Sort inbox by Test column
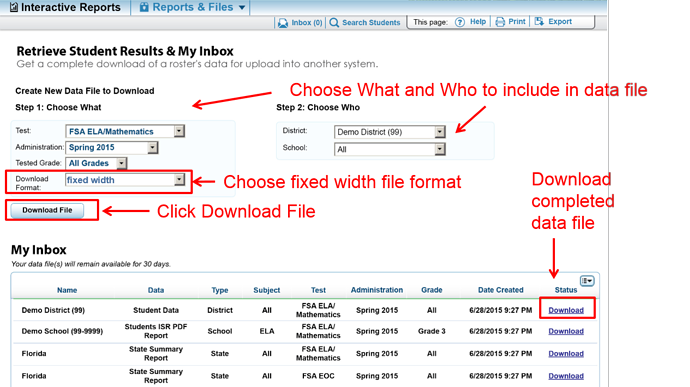This screenshot has width=690, height=387. (318, 290)
